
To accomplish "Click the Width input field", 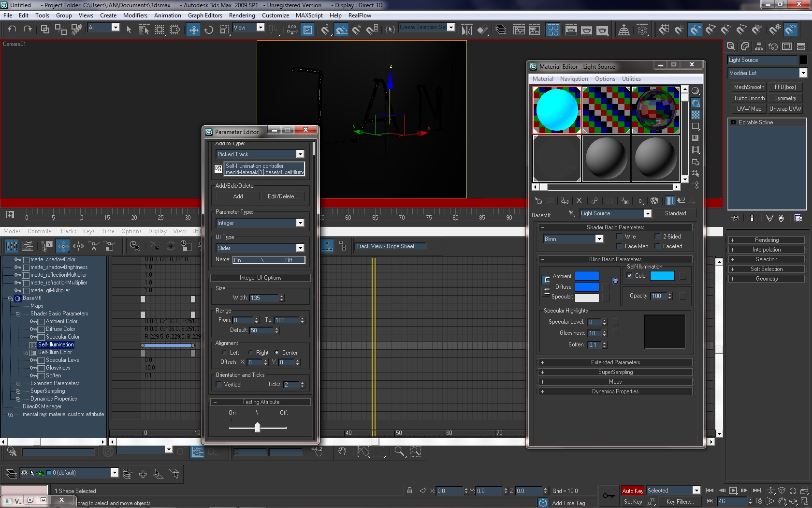I will pyautogui.click(x=263, y=298).
